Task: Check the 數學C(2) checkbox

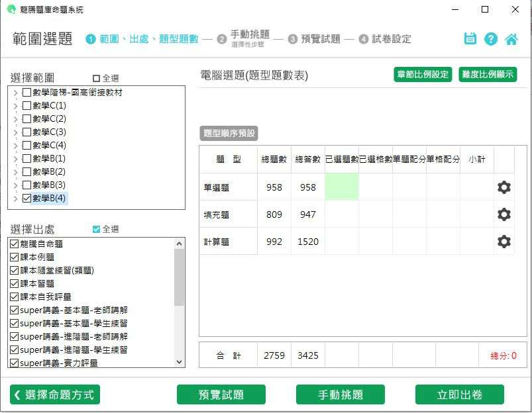Action: [27, 118]
